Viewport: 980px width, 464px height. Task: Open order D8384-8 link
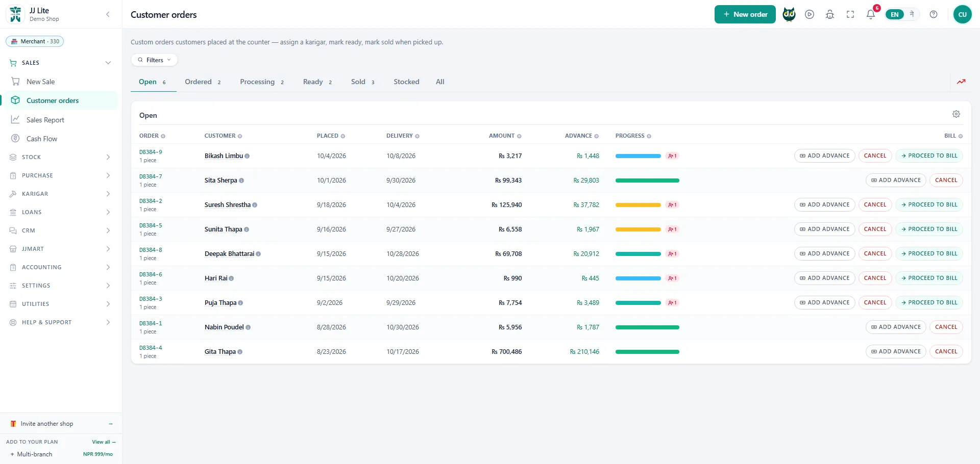coord(151,250)
